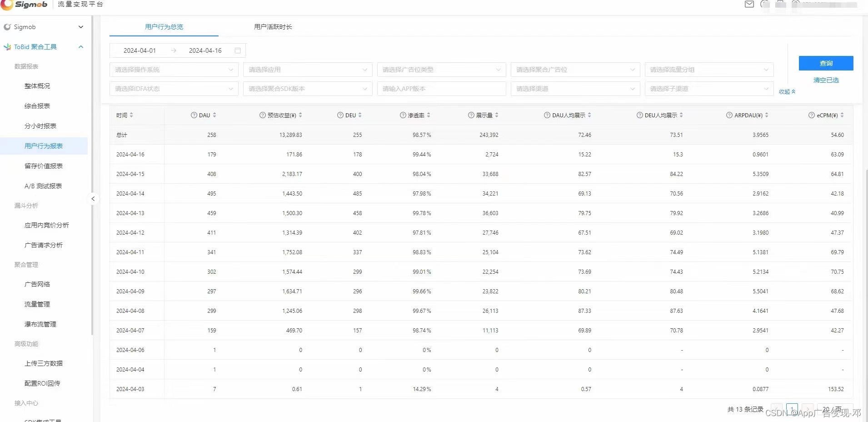Select 用户行为报表 in sidebar
The image size is (868, 422).
tap(44, 146)
